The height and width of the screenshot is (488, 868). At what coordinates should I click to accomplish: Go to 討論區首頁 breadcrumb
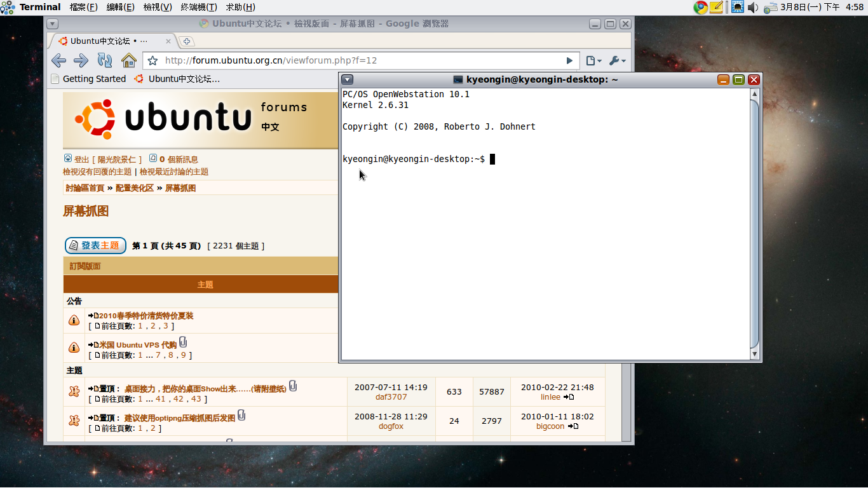(85, 188)
